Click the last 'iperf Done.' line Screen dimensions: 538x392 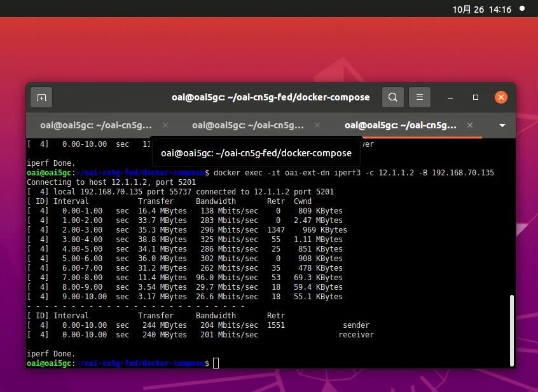click(51, 354)
